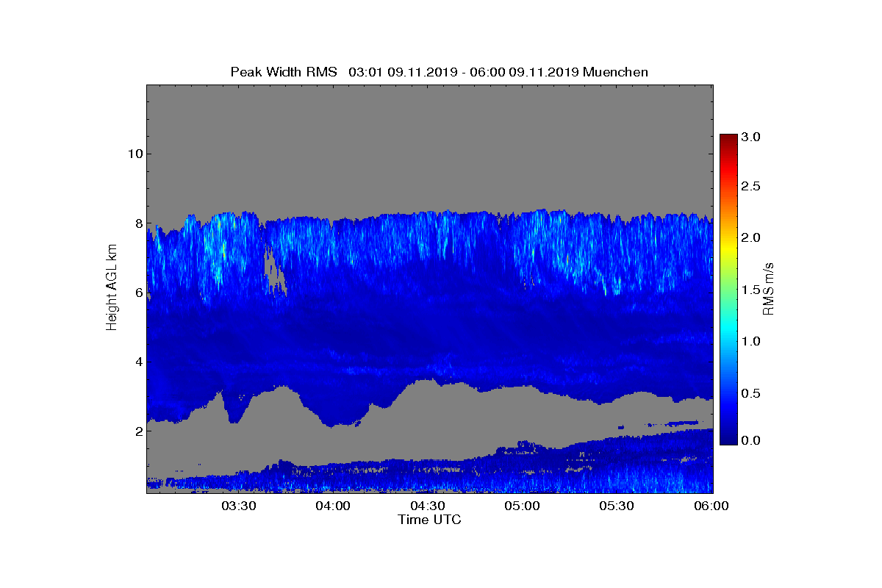
Task: Click the dark blue bottom of colorbar
Action: 728,439
